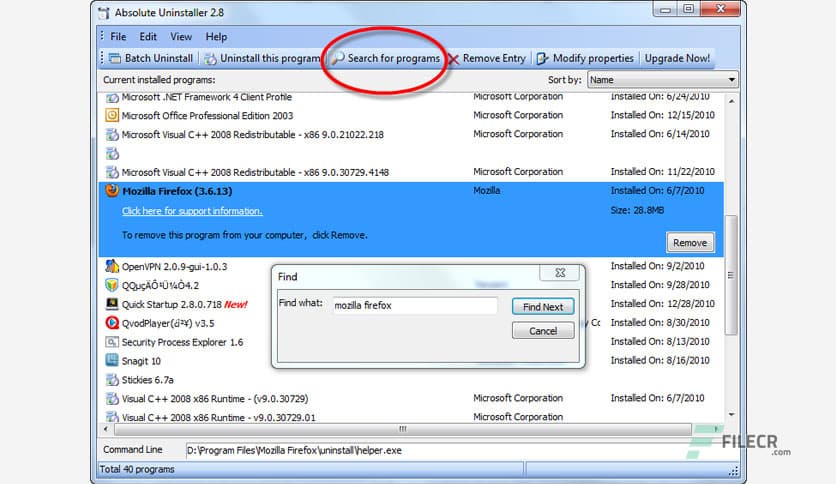Image resolution: width=836 pixels, height=484 pixels.
Task: Click the Upgrade Now! toolbar button
Action: click(677, 58)
